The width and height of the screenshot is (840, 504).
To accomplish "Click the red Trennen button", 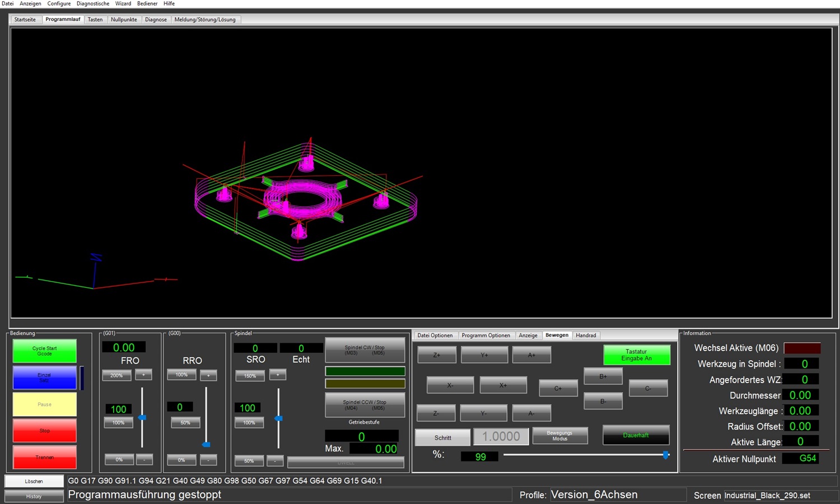I will point(45,457).
